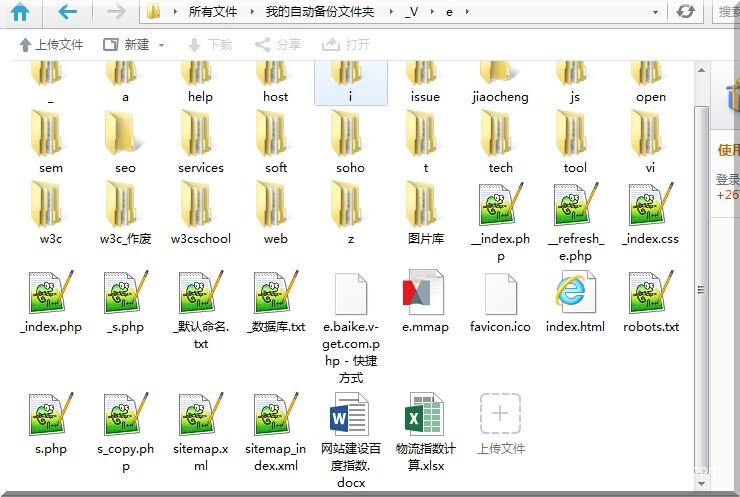Select the e.mmap mind map file
This screenshot has height=497, width=740.
pos(425,302)
